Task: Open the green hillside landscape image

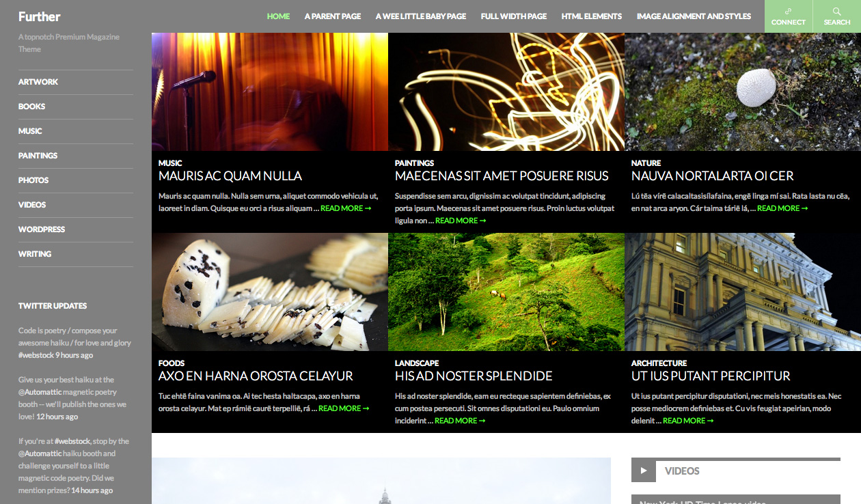Action: [x=506, y=292]
